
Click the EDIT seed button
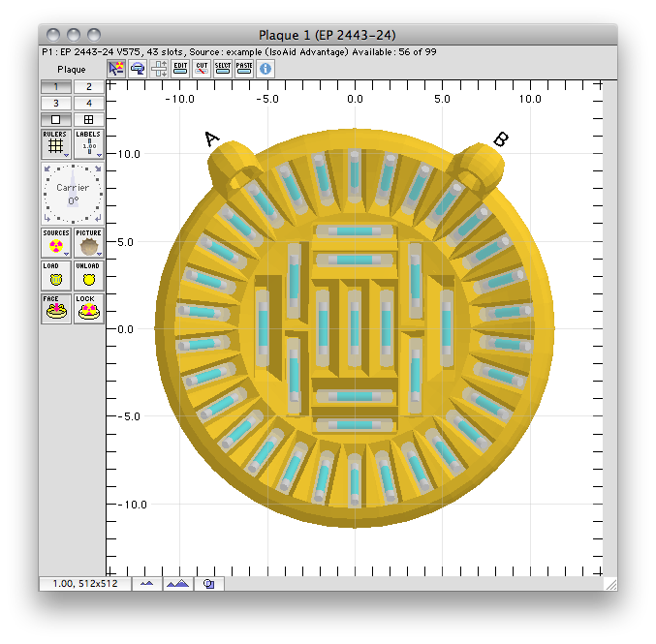[x=180, y=69]
